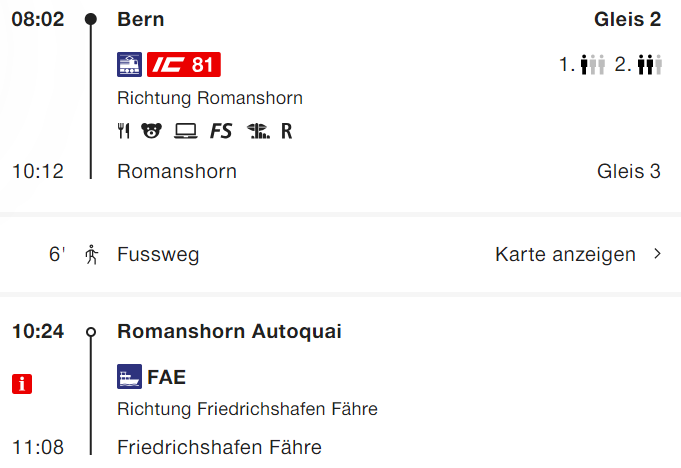Click the 1st class occupancy indicator

pos(582,65)
